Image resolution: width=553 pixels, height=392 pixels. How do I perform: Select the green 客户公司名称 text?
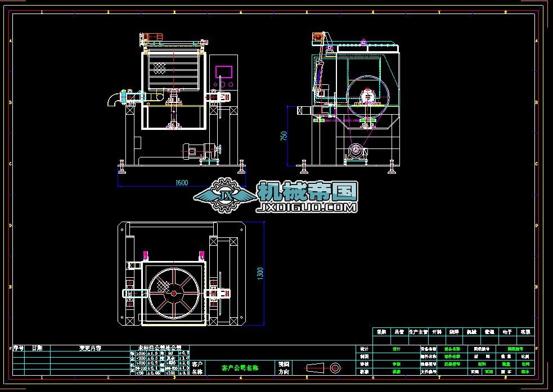click(240, 368)
